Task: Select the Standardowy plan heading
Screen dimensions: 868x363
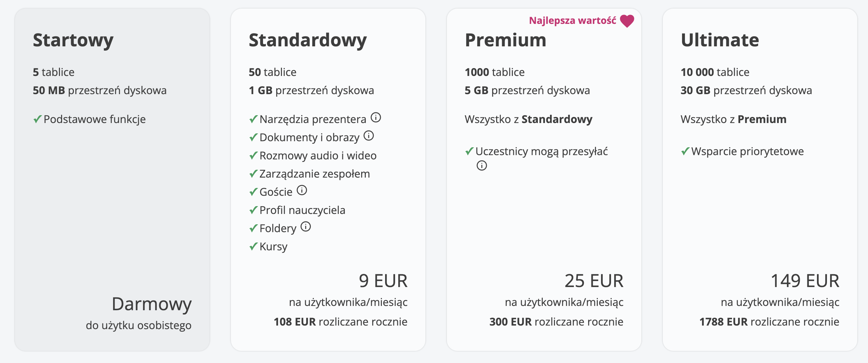Action: pyautogui.click(x=308, y=40)
